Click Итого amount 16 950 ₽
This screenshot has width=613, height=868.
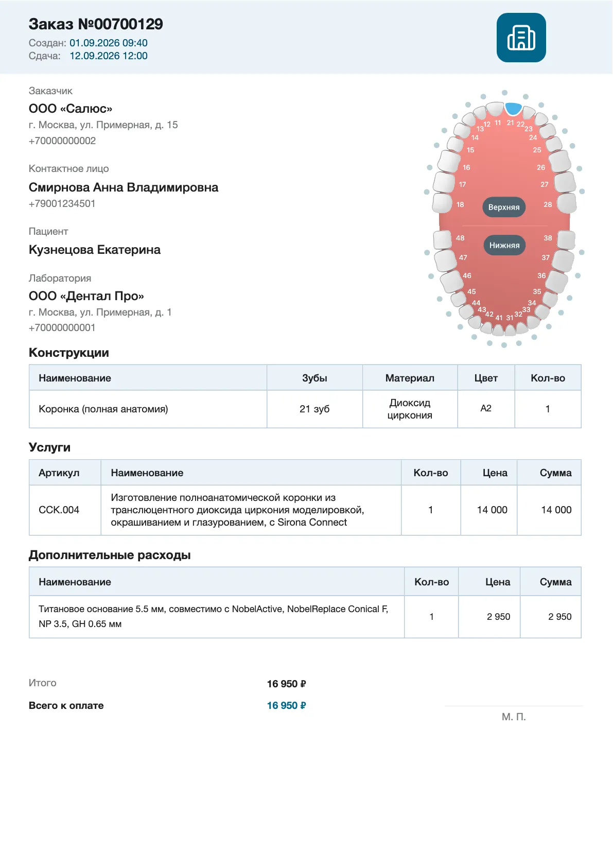click(287, 684)
